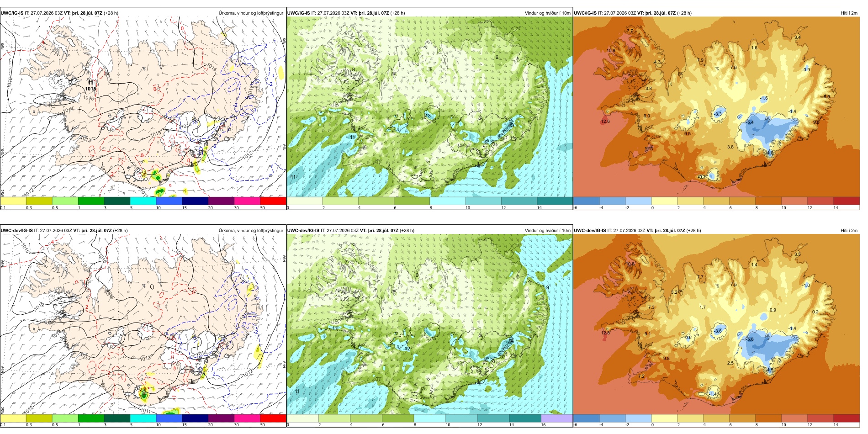Choose darkest blue swatch in UWC-dev temperature legend
The width and height of the screenshot is (868, 434).
(x=586, y=418)
